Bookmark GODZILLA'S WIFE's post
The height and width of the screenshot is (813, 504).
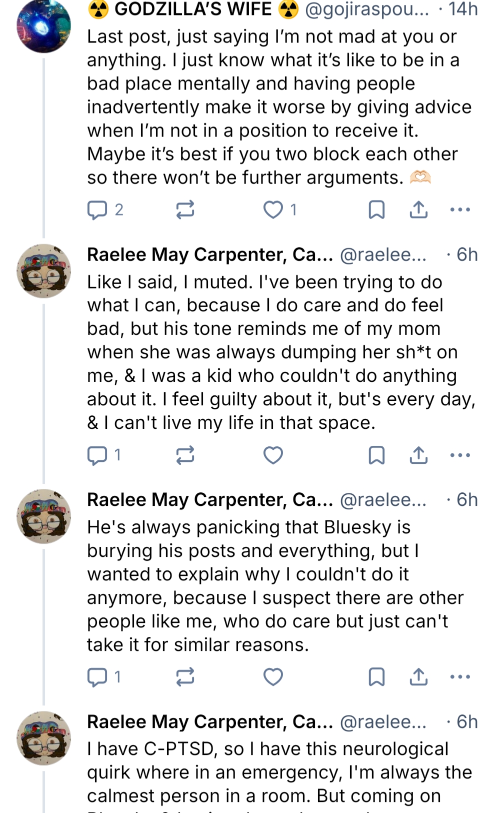pos(376,210)
